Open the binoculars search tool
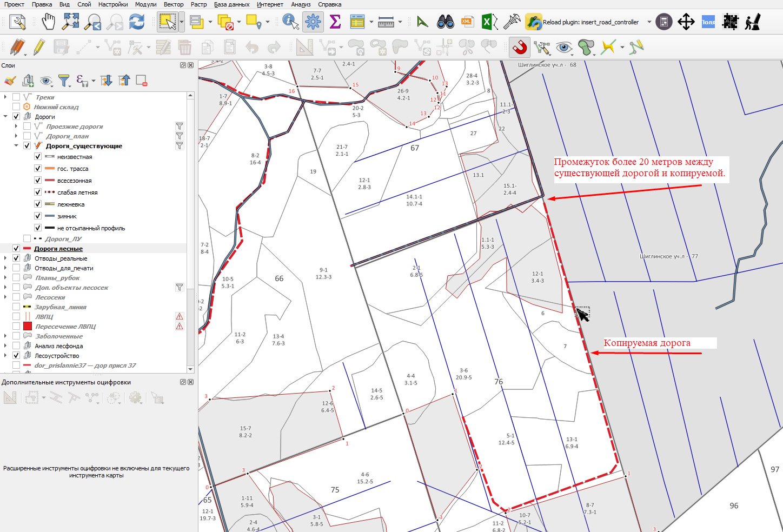This screenshot has width=783, height=532. pos(446,22)
